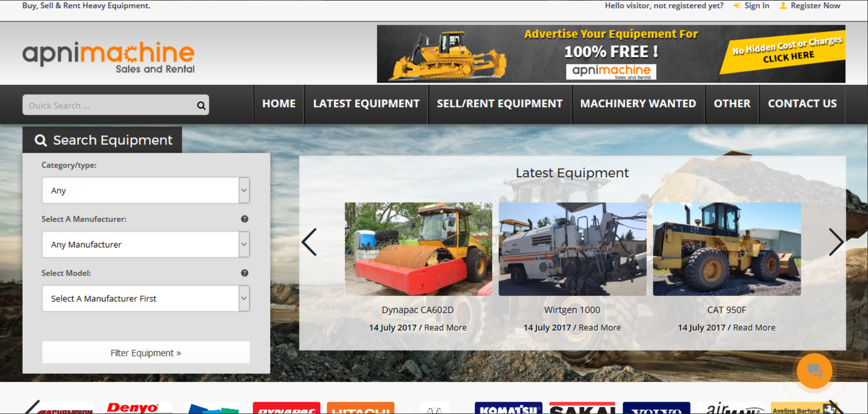
Task: Open the orange live chat bubble
Action: 814,370
